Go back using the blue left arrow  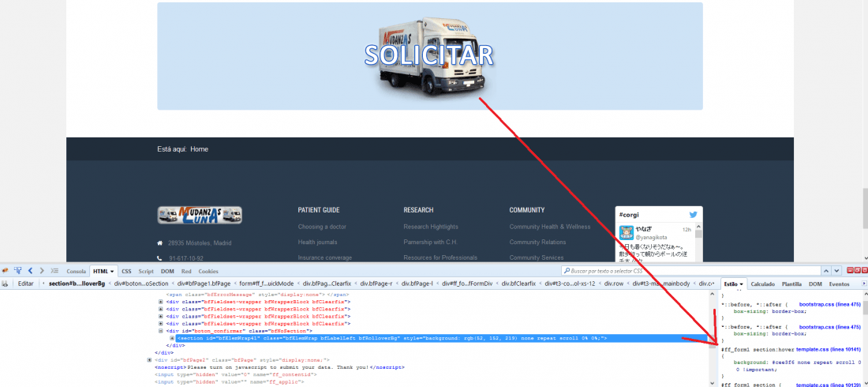pyautogui.click(x=31, y=271)
